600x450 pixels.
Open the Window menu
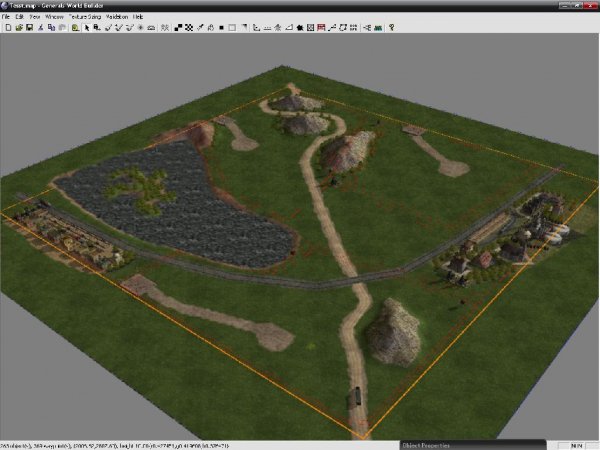tap(55, 17)
